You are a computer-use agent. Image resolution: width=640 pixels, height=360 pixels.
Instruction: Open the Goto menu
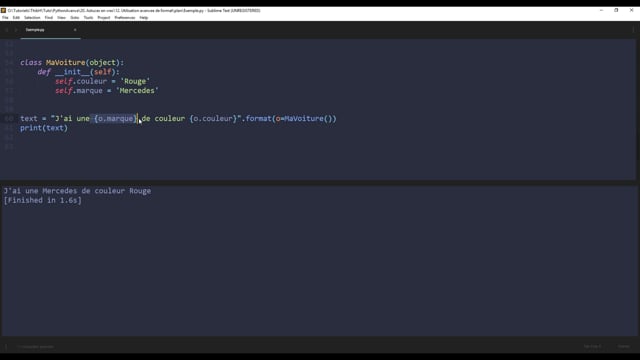coord(75,18)
